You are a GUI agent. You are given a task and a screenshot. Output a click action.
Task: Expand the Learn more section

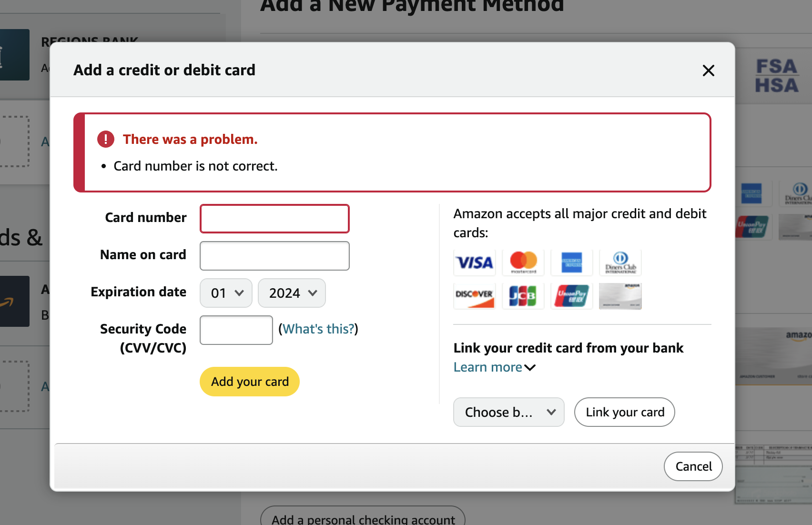coord(494,367)
